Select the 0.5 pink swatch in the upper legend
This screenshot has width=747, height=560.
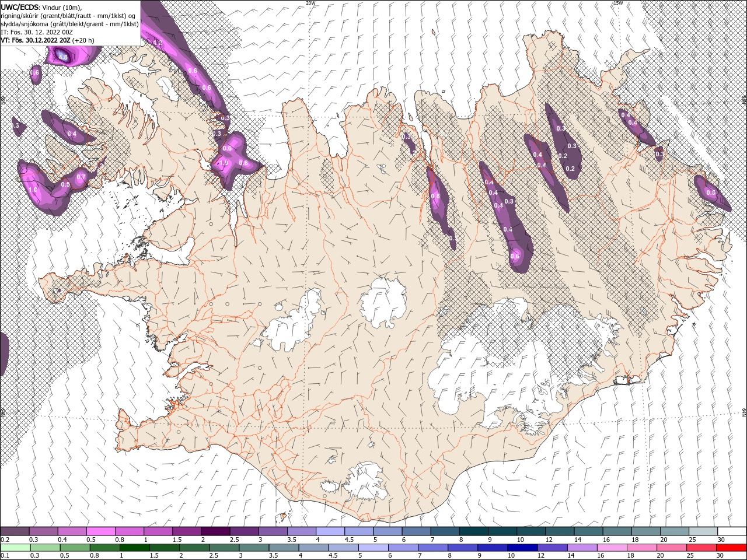coord(101,531)
